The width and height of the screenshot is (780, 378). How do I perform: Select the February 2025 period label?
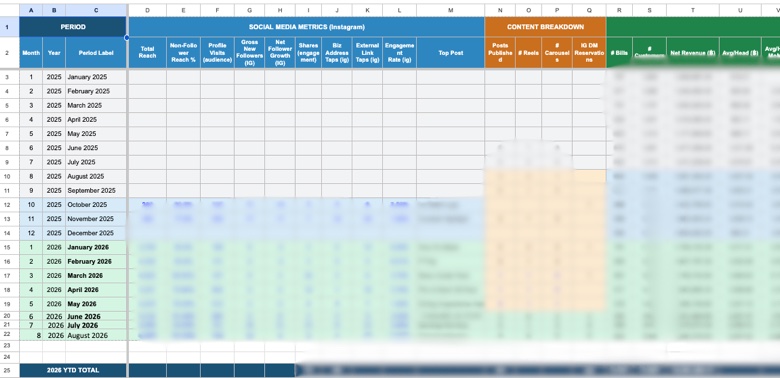pyautogui.click(x=96, y=92)
